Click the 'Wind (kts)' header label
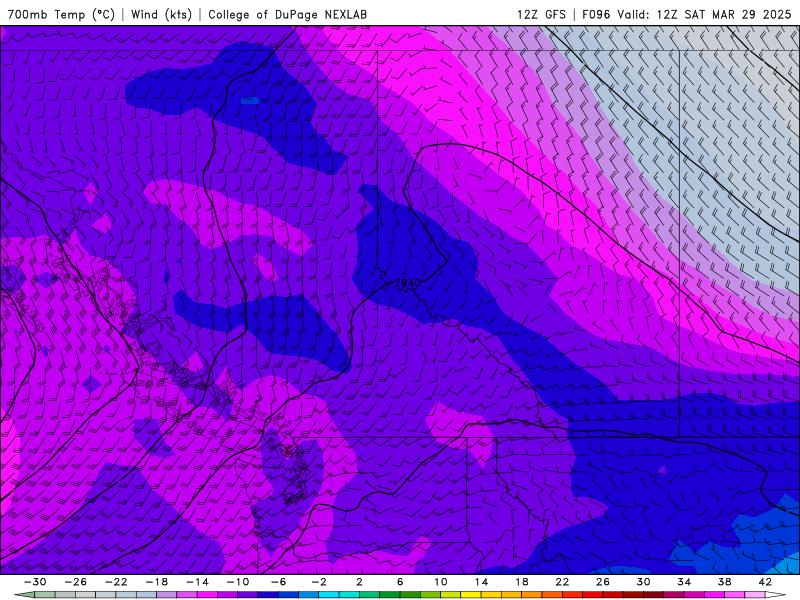Image resolution: width=800 pixels, height=600 pixels. 161,14
